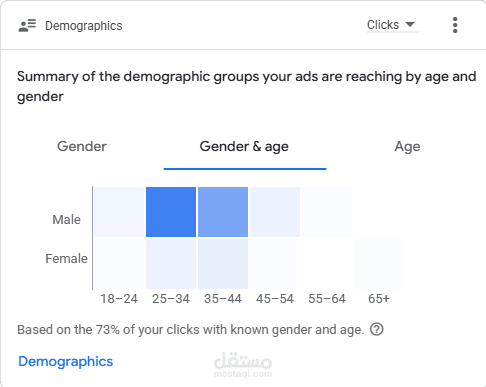Select the Female 25–34 heatmap cell

click(171, 264)
